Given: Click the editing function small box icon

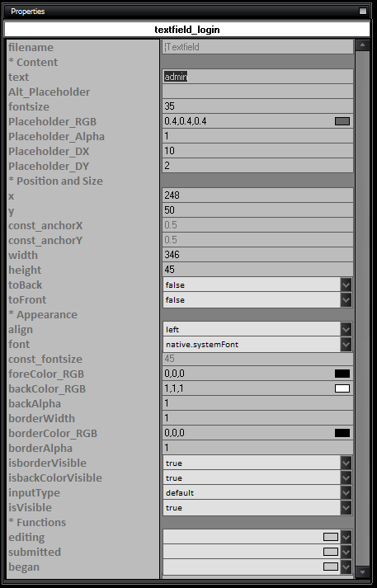Looking at the screenshot, I should [331, 537].
